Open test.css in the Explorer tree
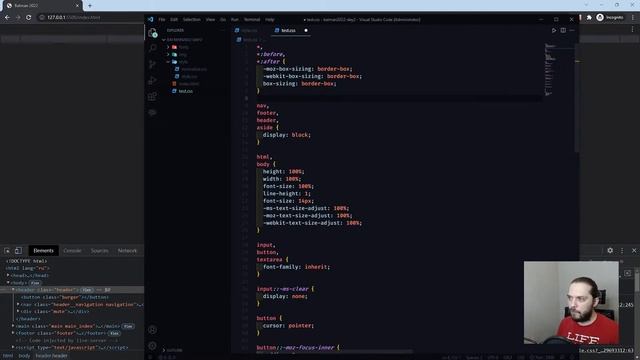Image resolution: width=640 pixels, height=360 pixels. (x=185, y=91)
